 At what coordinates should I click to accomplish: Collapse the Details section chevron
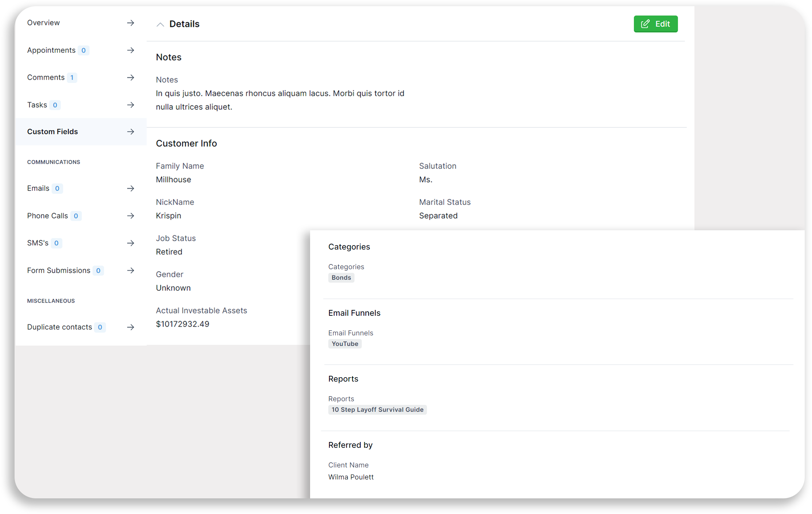pos(160,24)
